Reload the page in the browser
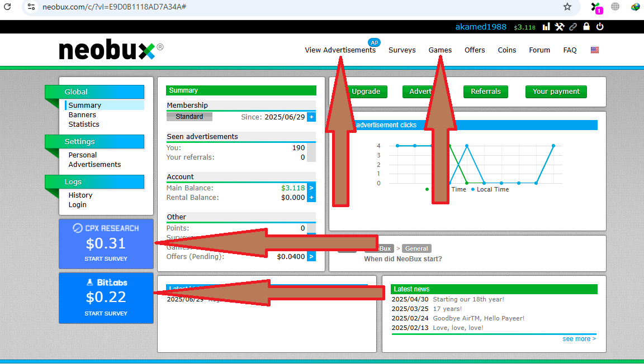This screenshot has width=644, height=364. 7,7
